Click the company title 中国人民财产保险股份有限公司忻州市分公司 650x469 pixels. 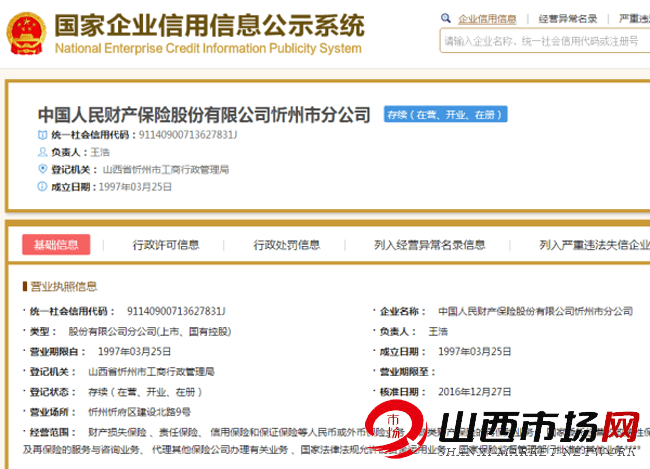[x=204, y=115]
